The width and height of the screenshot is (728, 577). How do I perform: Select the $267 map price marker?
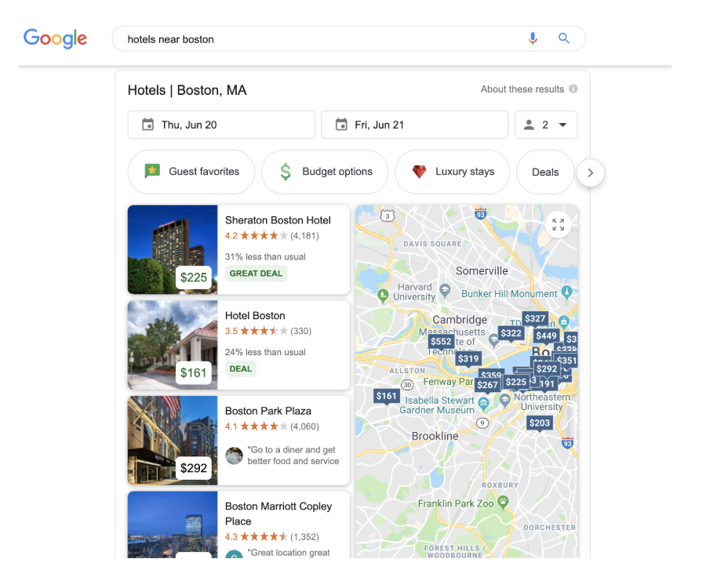point(487,385)
